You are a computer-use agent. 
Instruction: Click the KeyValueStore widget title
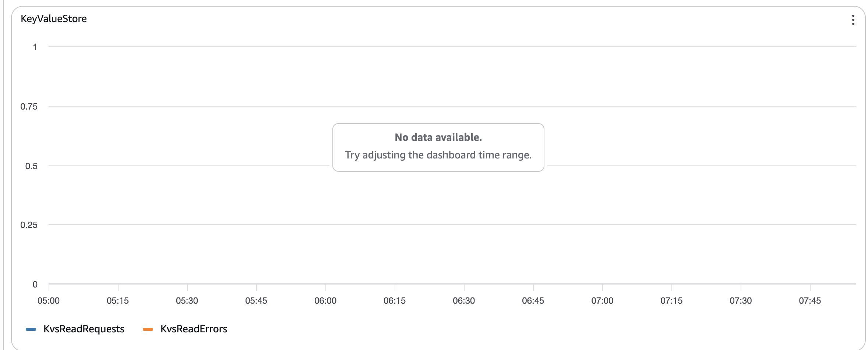click(54, 19)
